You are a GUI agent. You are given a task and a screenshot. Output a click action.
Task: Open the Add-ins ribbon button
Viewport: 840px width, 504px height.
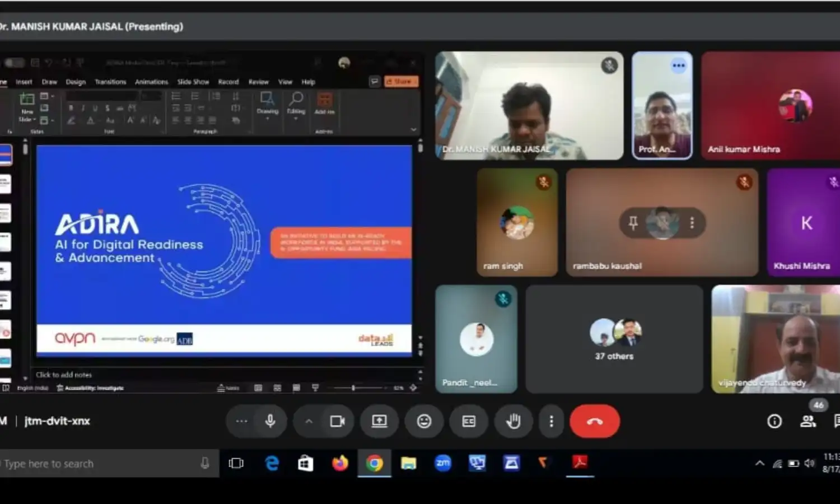point(324,104)
